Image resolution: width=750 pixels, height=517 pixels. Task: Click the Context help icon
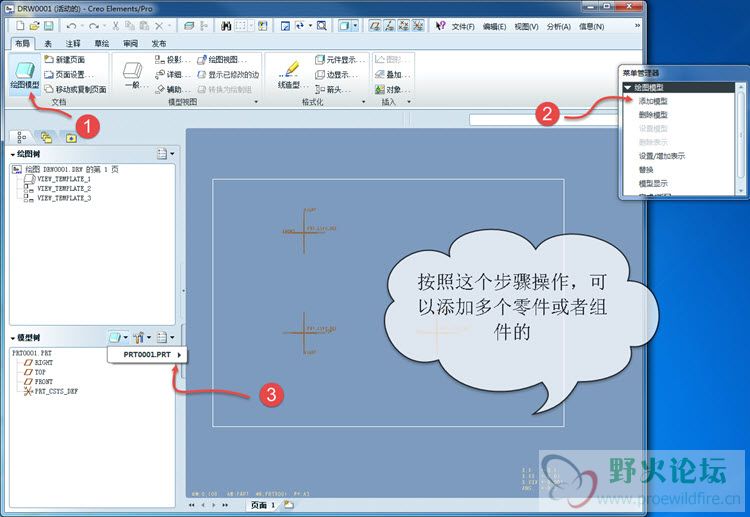(x=441, y=26)
